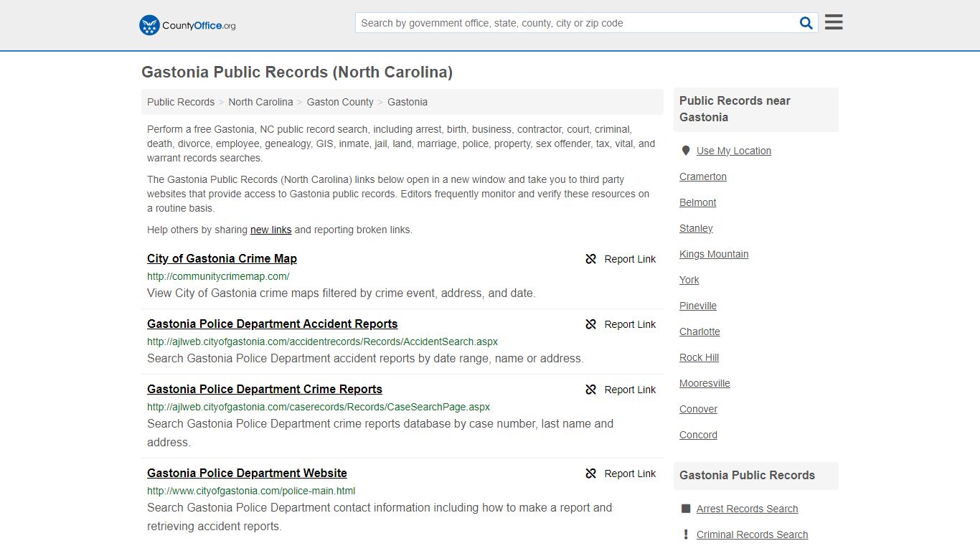Image resolution: width=980 pixels, height=551 pixels.
Task: Open North Carolina breadcrumb
Action: point(260,102)
